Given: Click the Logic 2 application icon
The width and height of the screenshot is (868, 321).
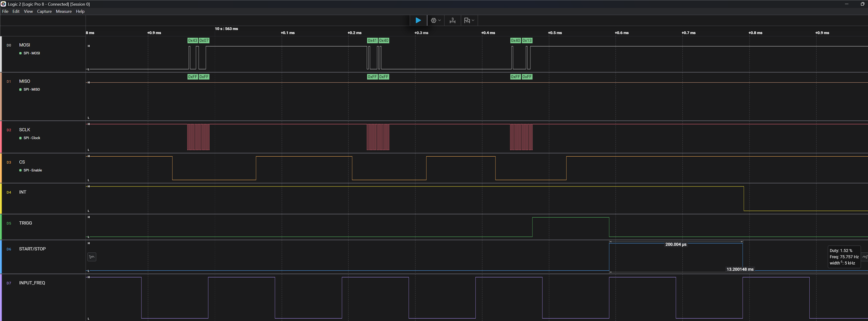Looking at the screenshot, I should click(x=3, y=4).
